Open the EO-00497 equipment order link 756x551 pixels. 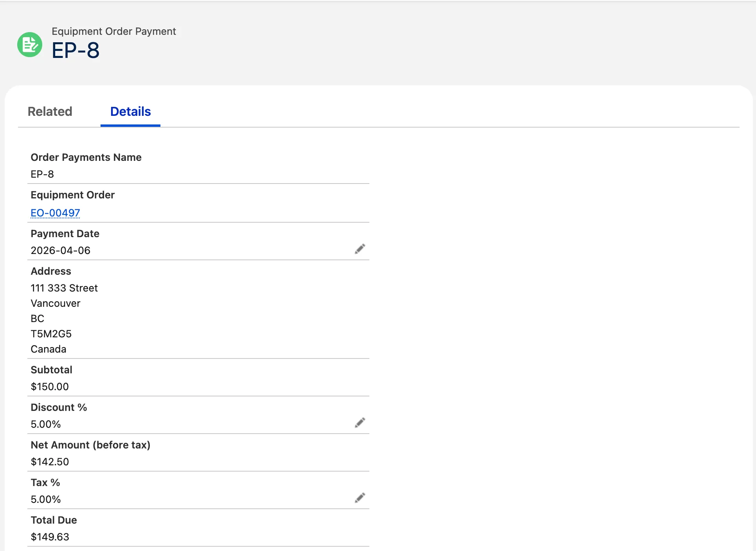click(x=55, y=213)
